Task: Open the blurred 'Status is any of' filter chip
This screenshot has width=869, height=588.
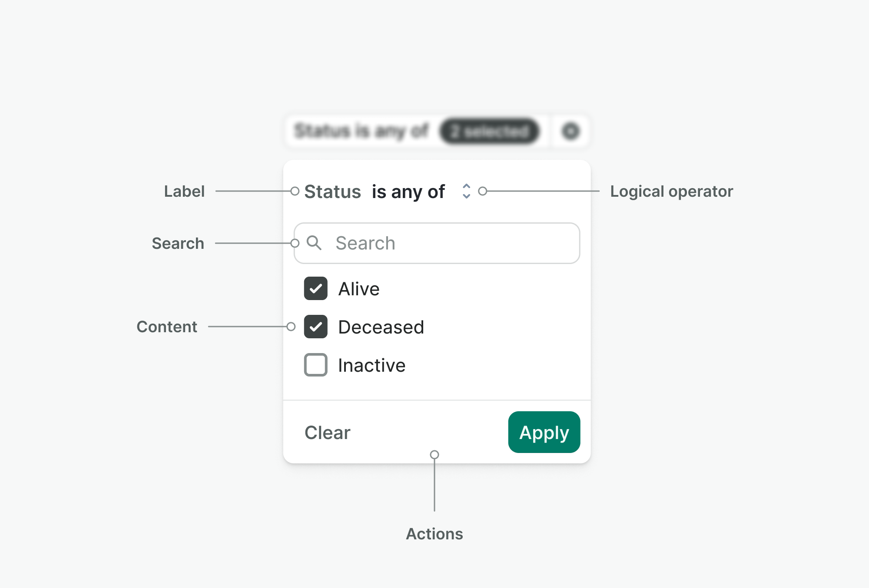Action: tap(361, 131)
